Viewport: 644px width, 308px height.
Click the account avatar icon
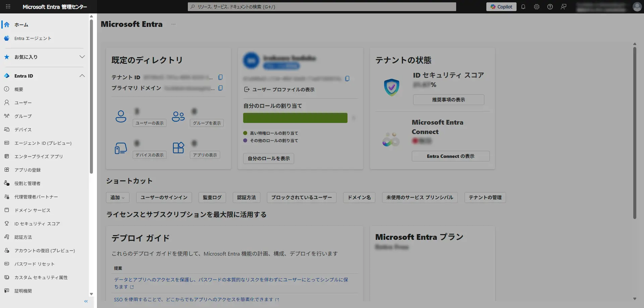pyautogui.click(x=637, y=7)
